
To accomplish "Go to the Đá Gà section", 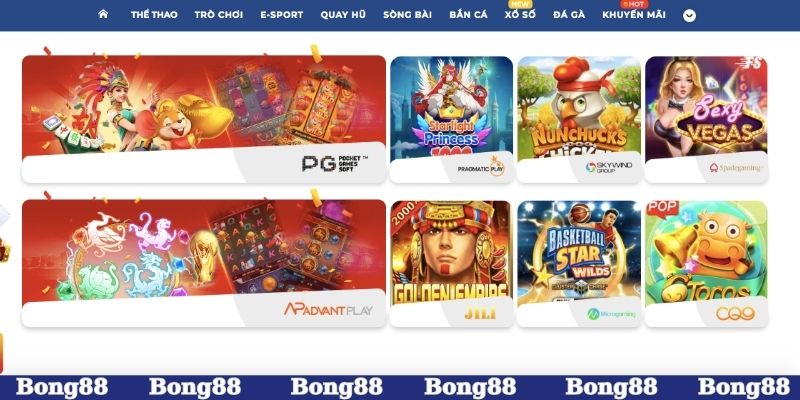I will pos(569,15).
